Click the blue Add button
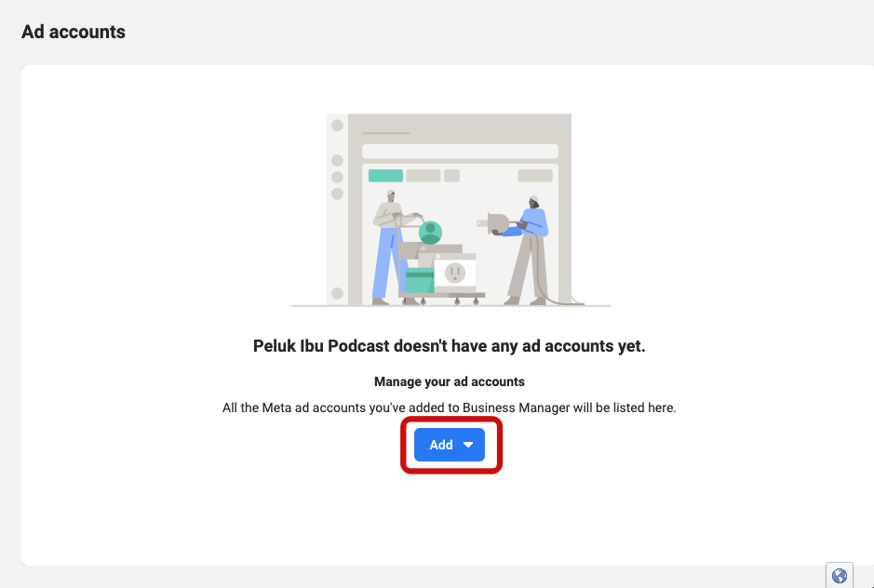 [450, 445]
